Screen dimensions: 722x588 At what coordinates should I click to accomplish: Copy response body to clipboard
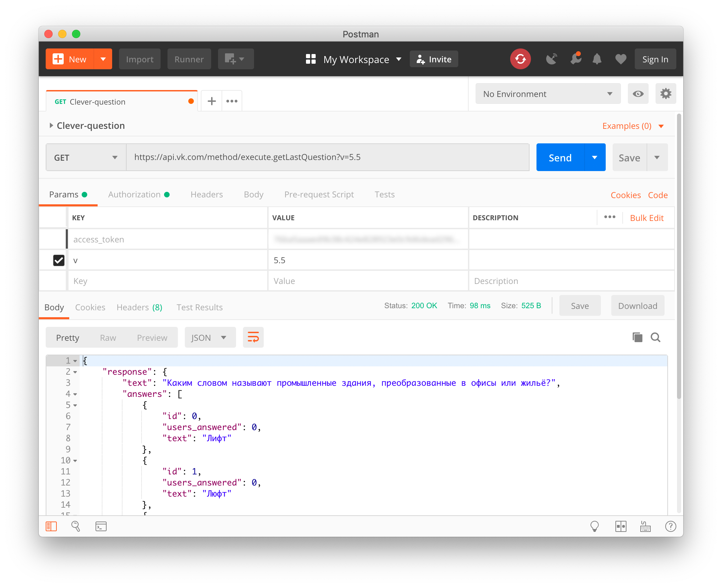(x=637, y=337)
